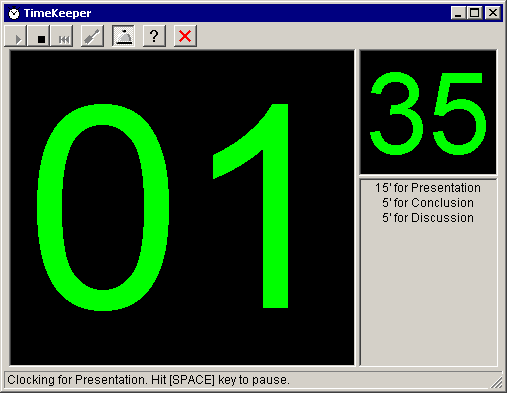Close the window from the title bar X
The image size is (507, 393).
point(493,13)
